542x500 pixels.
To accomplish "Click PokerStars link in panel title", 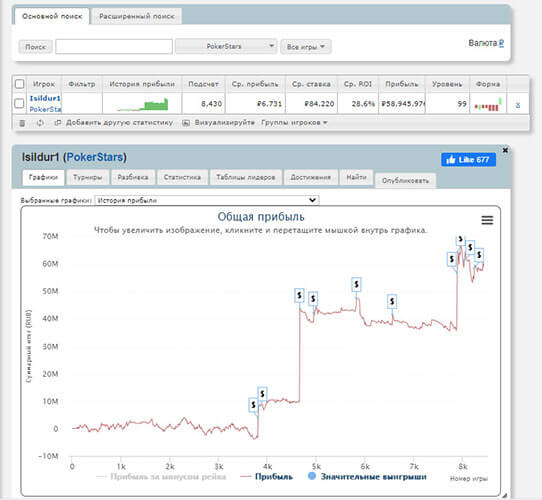I will pyautogui.click(x=94, y=157).
